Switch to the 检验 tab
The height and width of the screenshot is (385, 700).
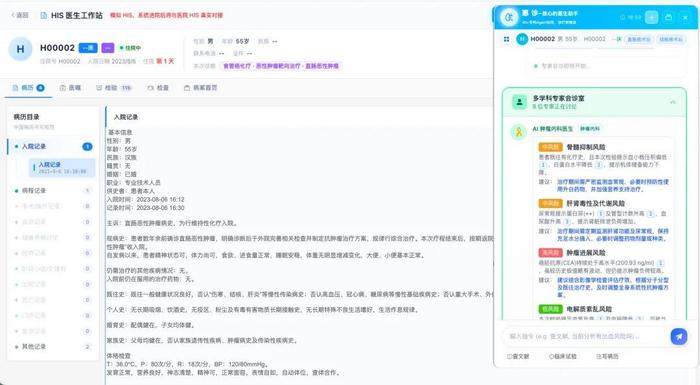click(x=114, y=88)
